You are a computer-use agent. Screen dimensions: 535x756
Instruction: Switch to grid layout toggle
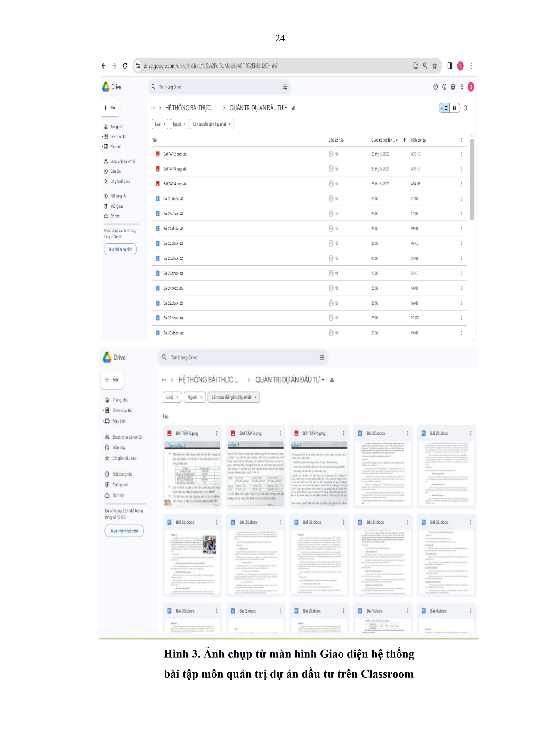(x=455, y=108)
